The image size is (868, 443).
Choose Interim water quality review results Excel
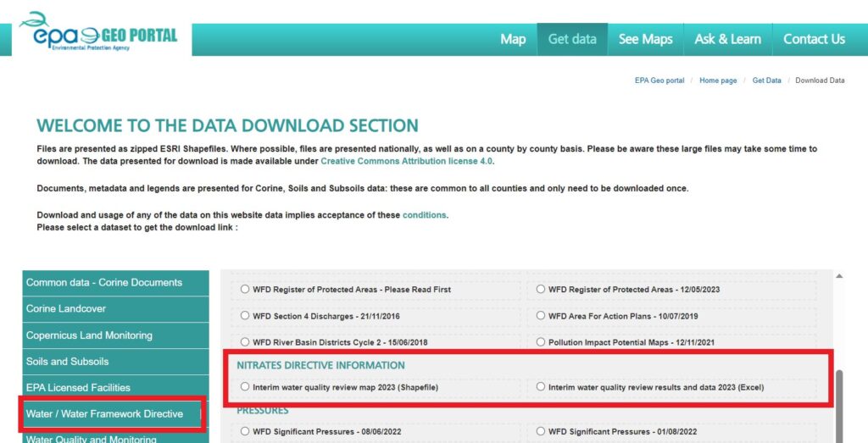pyautogui.click(x=542, y=387)
